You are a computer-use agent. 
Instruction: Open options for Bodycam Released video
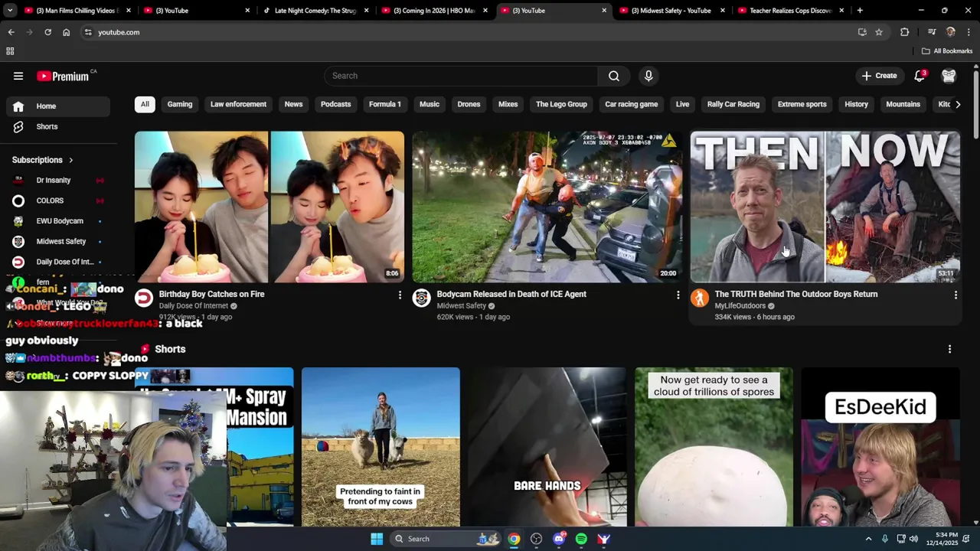click(x=678, y=295)
